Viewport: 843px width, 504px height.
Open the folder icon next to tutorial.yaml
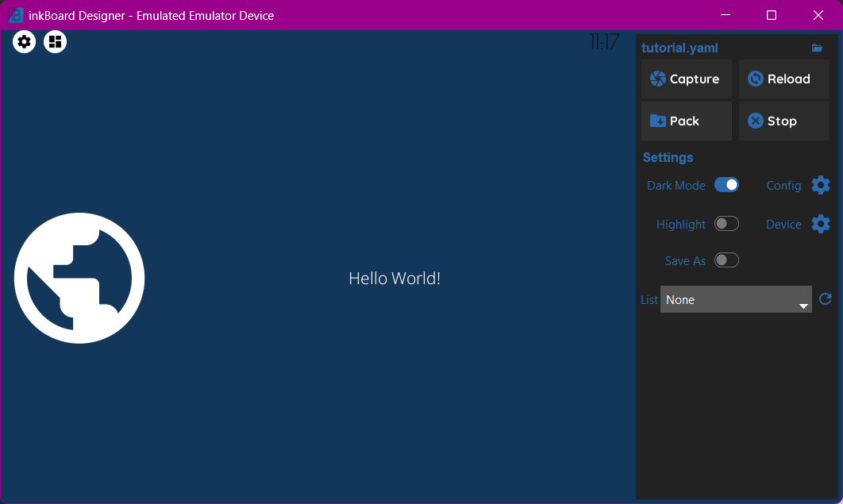pos(817,48)
